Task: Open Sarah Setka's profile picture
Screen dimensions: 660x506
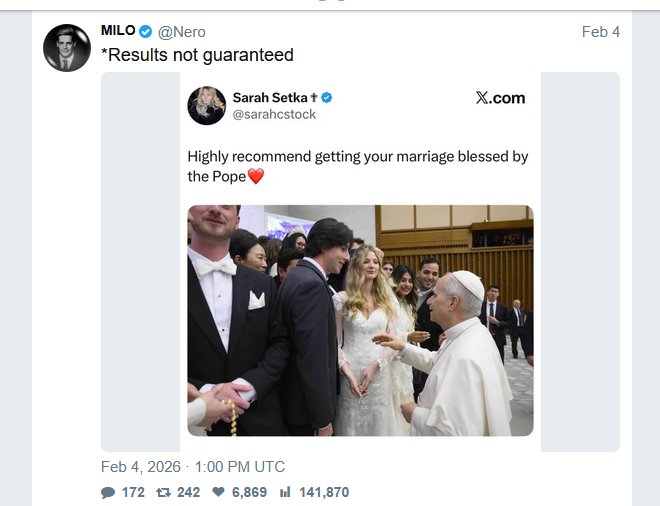Action: click(207, 105)
